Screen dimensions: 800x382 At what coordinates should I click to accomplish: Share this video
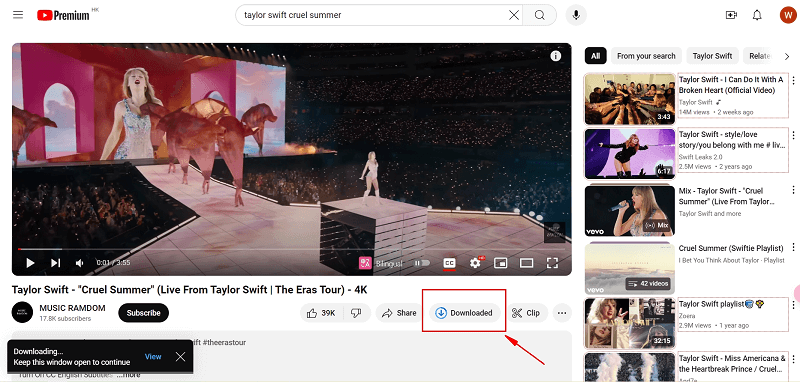[x=399, y=313]
